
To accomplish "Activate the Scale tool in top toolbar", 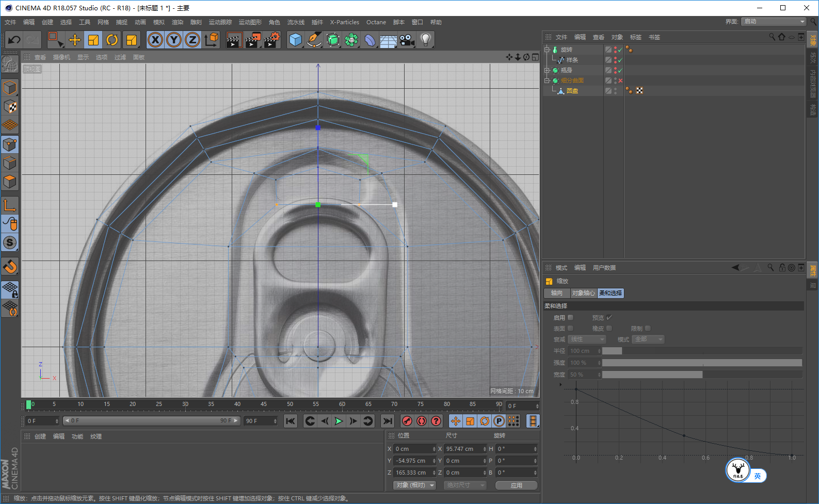I will point(93,40).
